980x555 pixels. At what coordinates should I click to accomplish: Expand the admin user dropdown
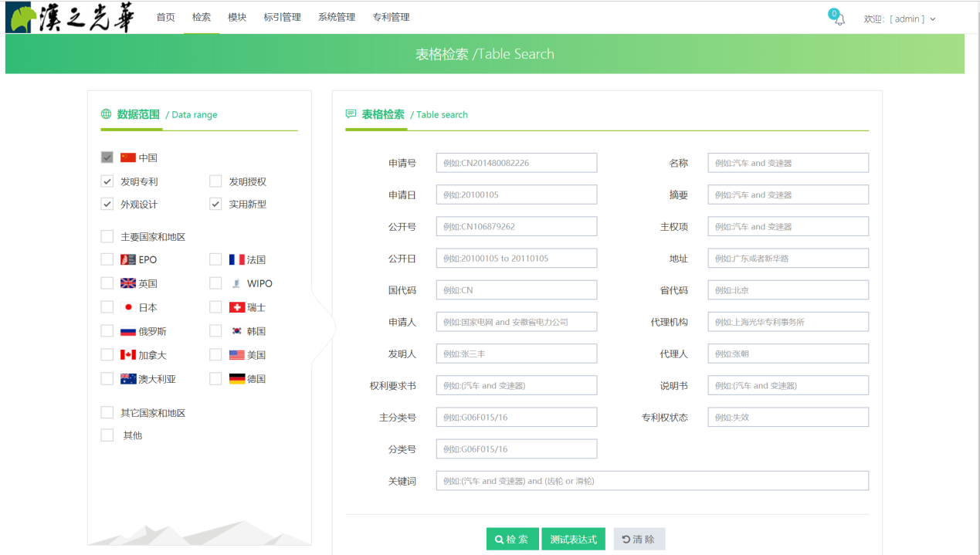tap(900, 19)
